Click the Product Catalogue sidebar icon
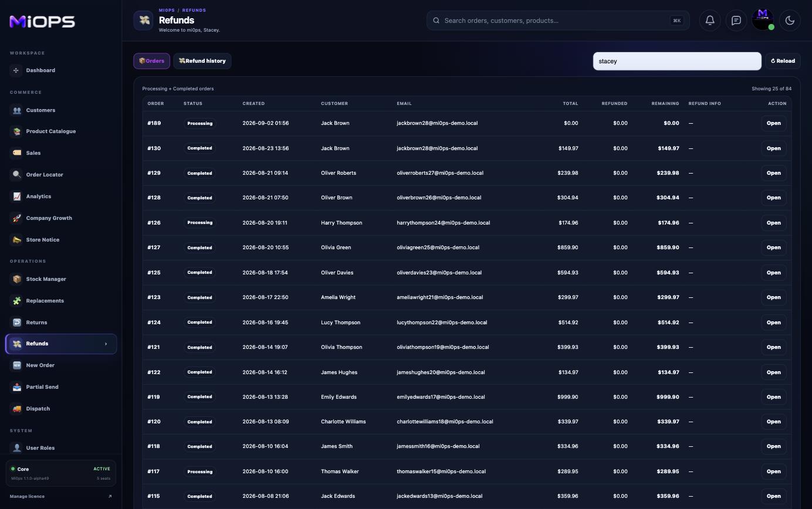Screen dimensions: 812x509 coord(16,131)
